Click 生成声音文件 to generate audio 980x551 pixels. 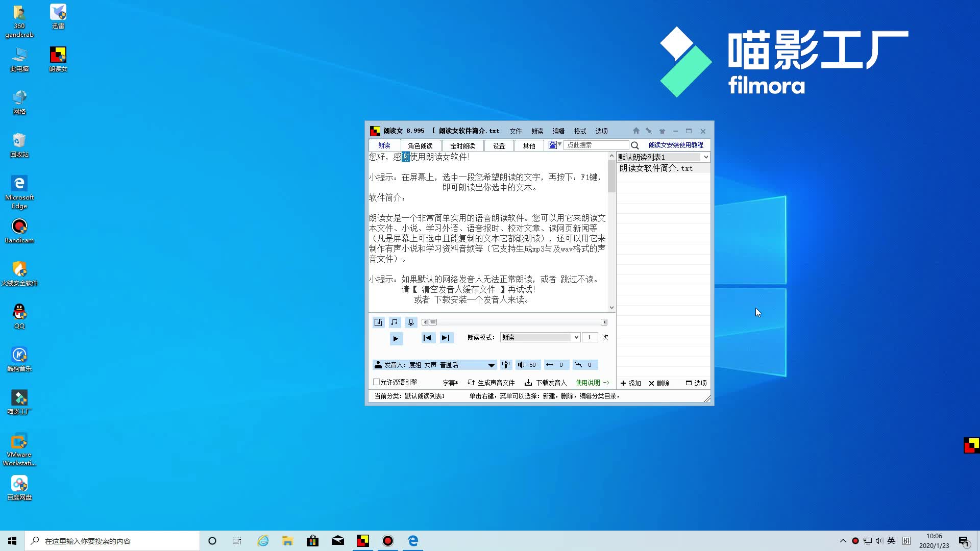491,383
